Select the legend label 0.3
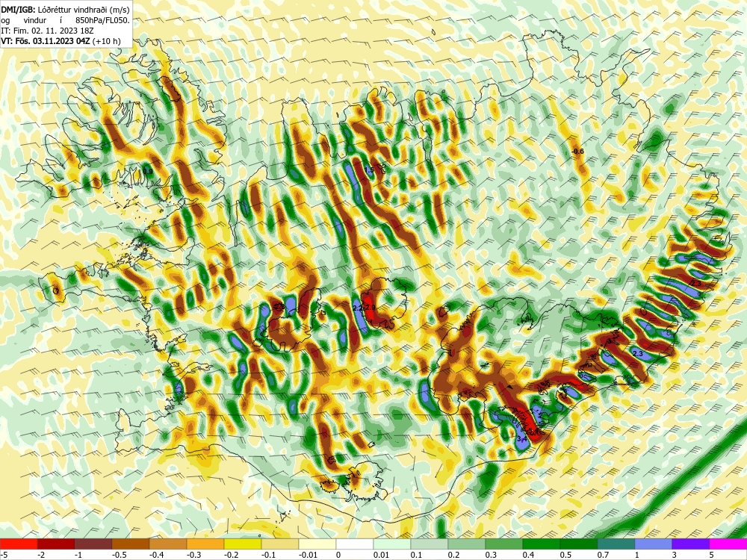 [491, 555]
